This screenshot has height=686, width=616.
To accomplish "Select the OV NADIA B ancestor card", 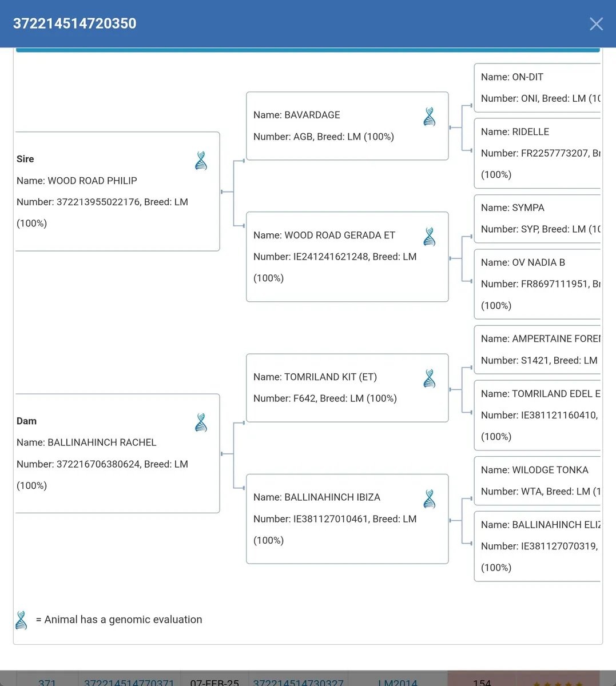I will 538,284.
